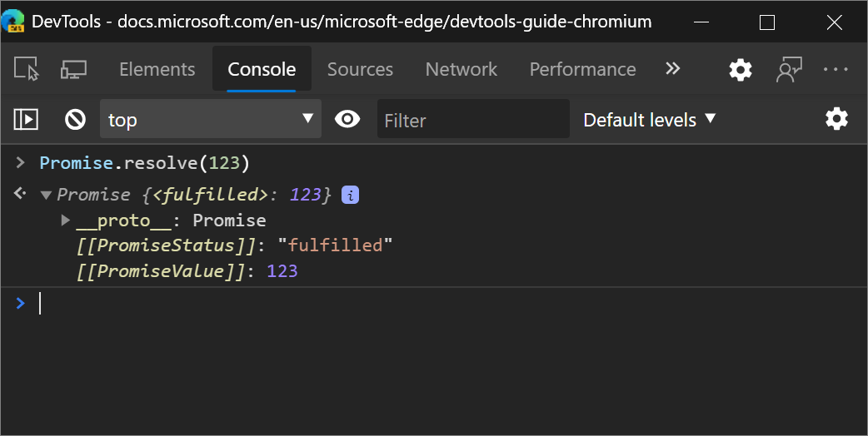
Task: Open the customize DevTools three-dot menu
Action: click(836, 69)
